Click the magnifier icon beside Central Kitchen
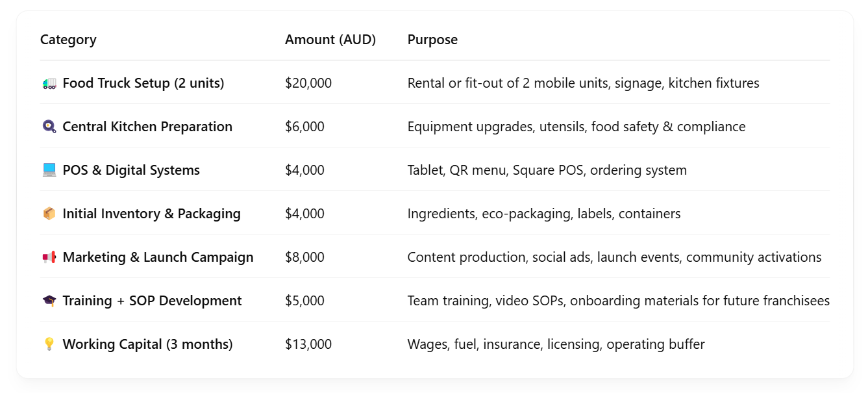 click(x=49, y=127)
